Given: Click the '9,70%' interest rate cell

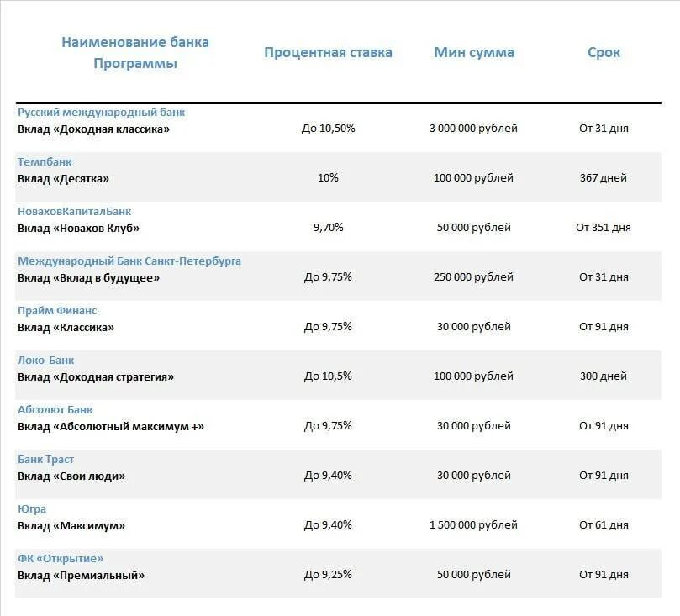Looking at the screenshot, I should (x=328, y=228).
